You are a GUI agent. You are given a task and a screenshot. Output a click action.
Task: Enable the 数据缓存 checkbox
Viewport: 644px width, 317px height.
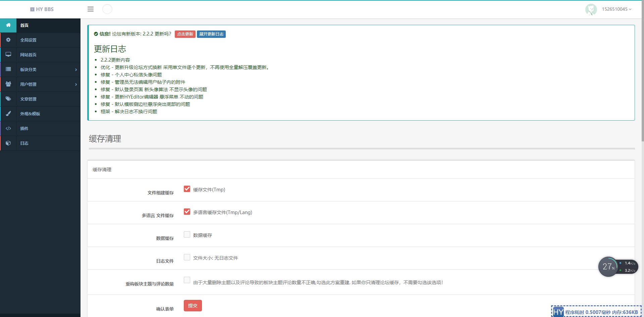click(x=187, y=235)
